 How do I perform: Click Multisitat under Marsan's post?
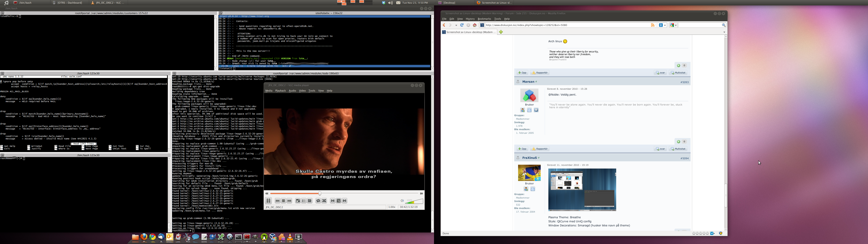[678, 149]
